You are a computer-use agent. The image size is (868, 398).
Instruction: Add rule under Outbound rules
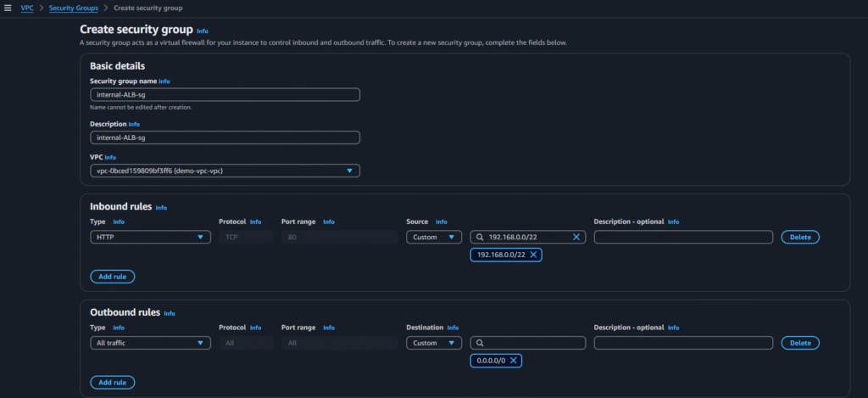coord(113,383)
